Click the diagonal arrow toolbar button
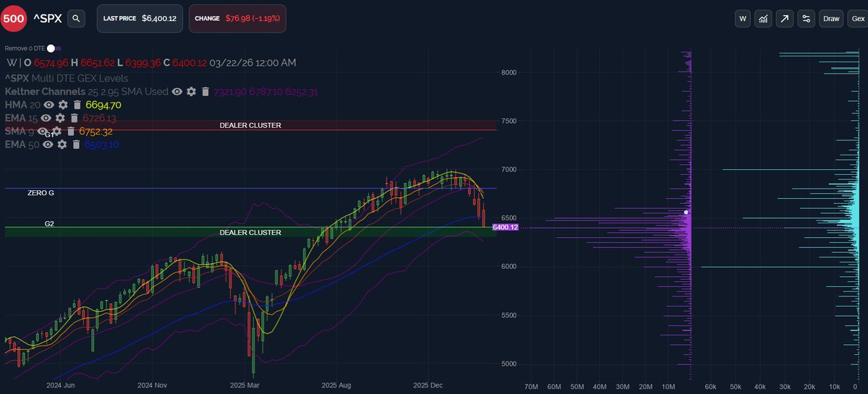Viewport: 868px width, 394px height. point(785,19)
